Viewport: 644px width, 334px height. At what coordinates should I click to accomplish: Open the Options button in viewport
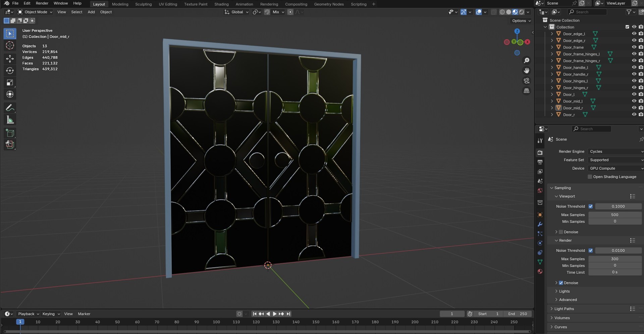tap(521, 21)
